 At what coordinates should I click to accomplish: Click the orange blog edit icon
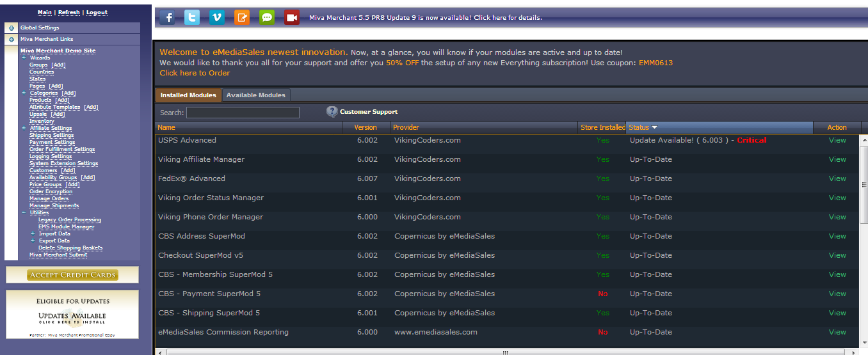[242, 17]
